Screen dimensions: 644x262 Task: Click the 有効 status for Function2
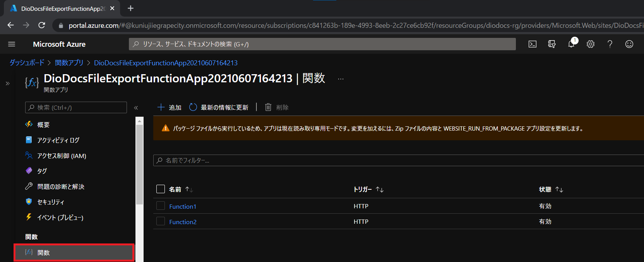point(545,222)
